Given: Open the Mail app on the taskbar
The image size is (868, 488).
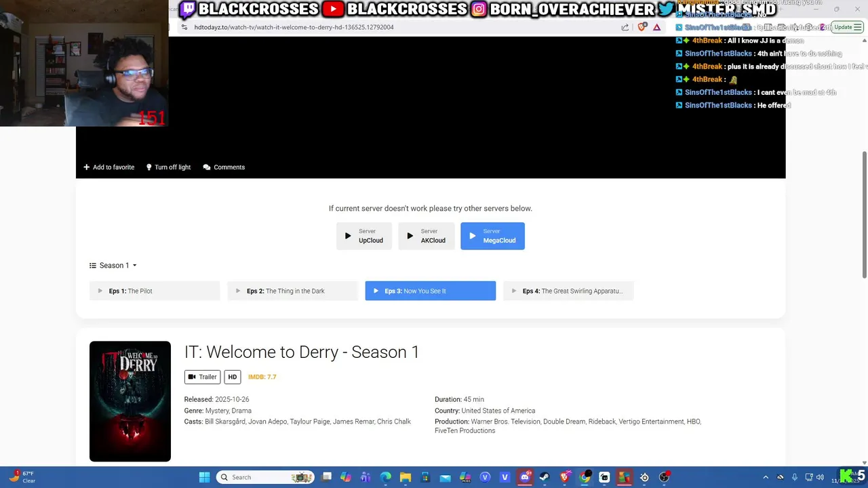Looking at the screenshot, I should (x=445, y=477).
